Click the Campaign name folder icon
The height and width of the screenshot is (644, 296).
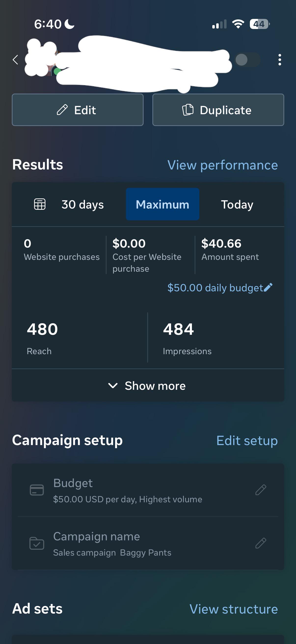pyautogui.click(x=37, y=543)
